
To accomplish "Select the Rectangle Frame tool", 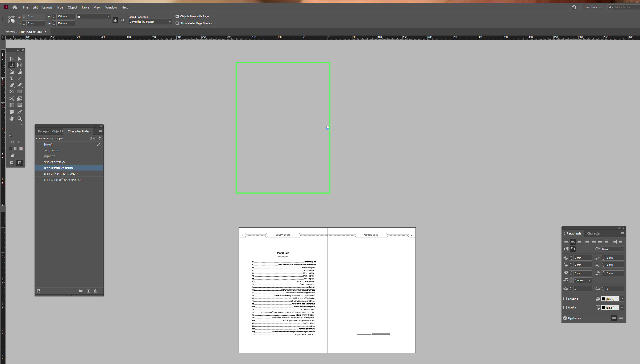I will point(12,92).
